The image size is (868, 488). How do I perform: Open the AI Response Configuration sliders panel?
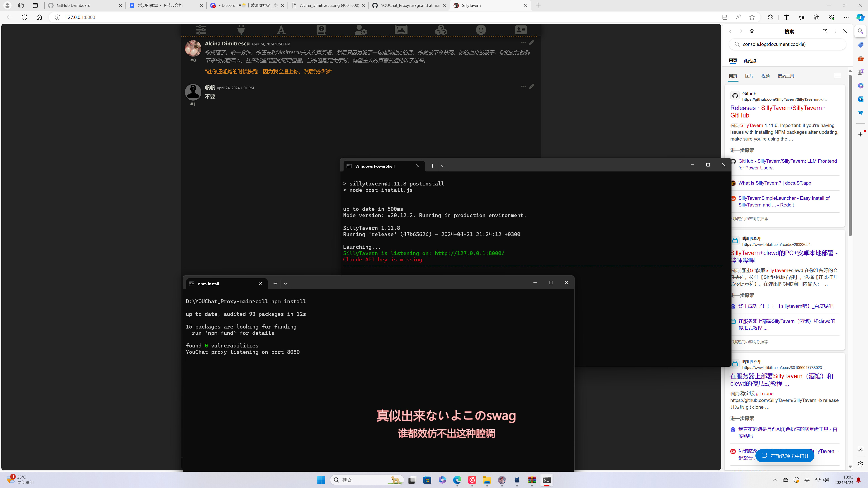tap(201, 30)
